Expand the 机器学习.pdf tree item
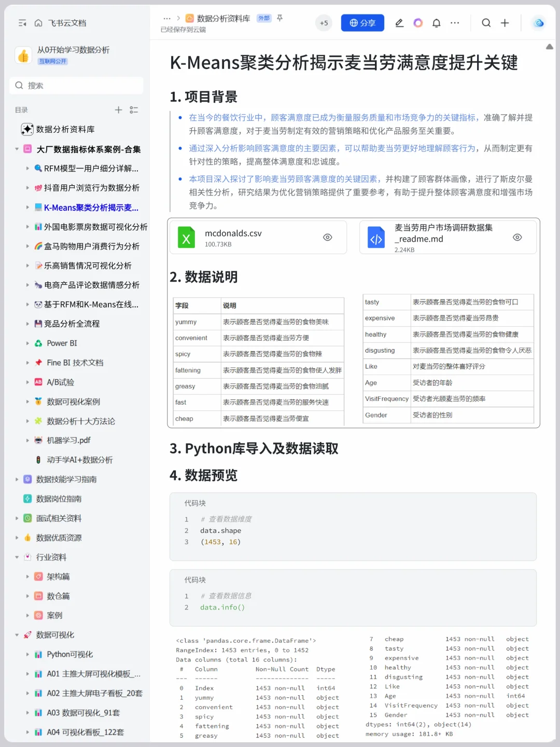 tap(27, 440)
